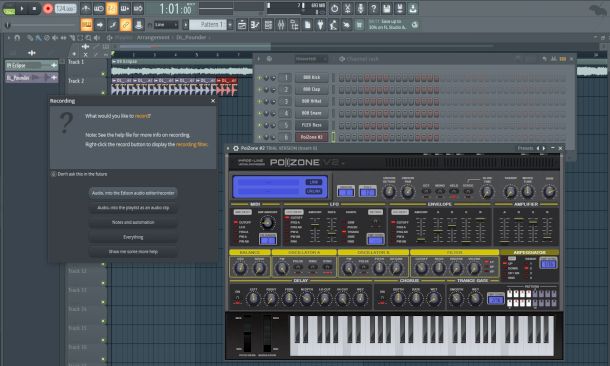The width and height of the screenshot is (610, 366).
Task: Open the PoiZone #2 plugin gear options
Action: pos(235,148)
